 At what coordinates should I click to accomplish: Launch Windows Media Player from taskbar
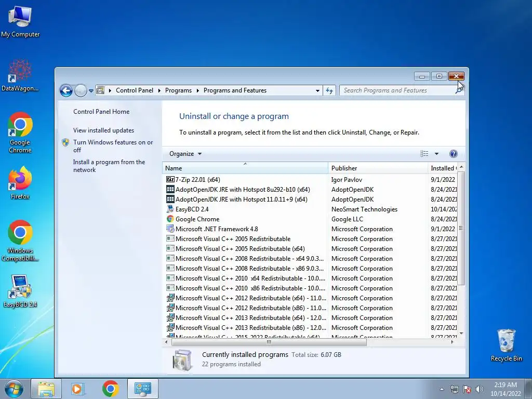(77, 389)
